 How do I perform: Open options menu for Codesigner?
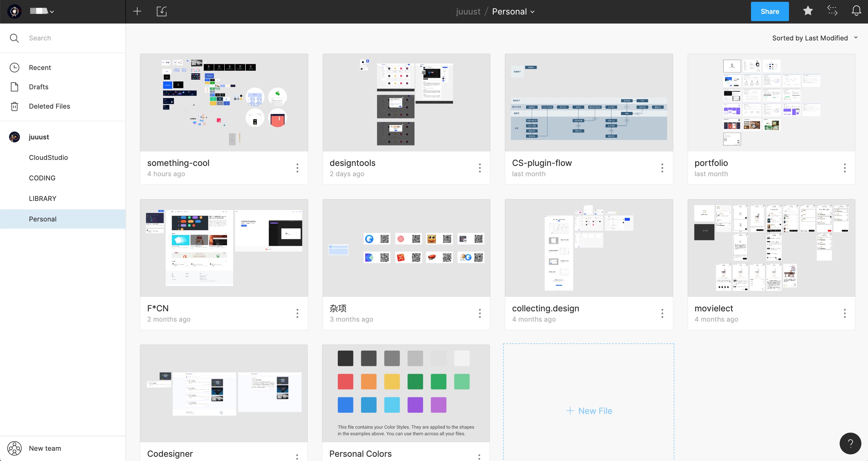(297, 457)
